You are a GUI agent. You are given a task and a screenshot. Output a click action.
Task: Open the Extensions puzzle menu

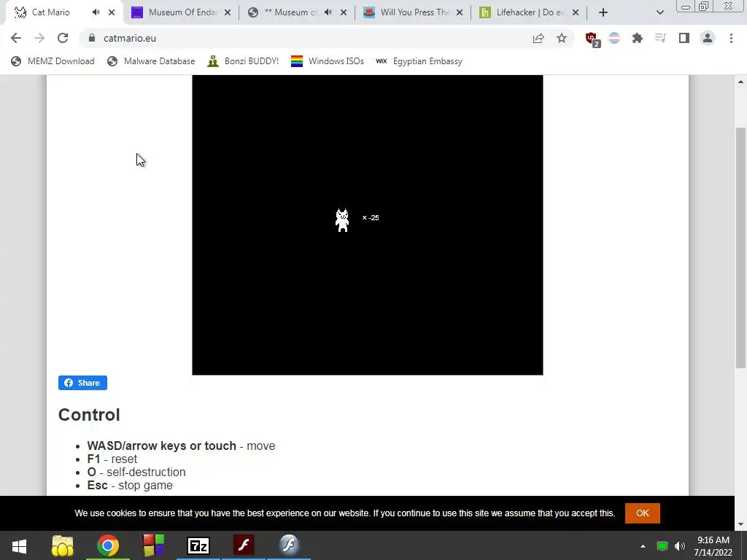638,38
